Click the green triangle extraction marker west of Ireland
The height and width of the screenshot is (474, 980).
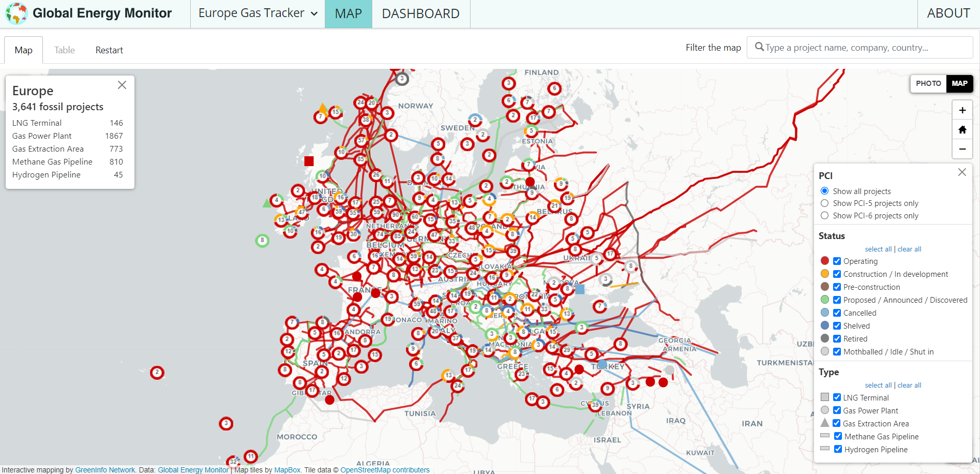point(267,203)
